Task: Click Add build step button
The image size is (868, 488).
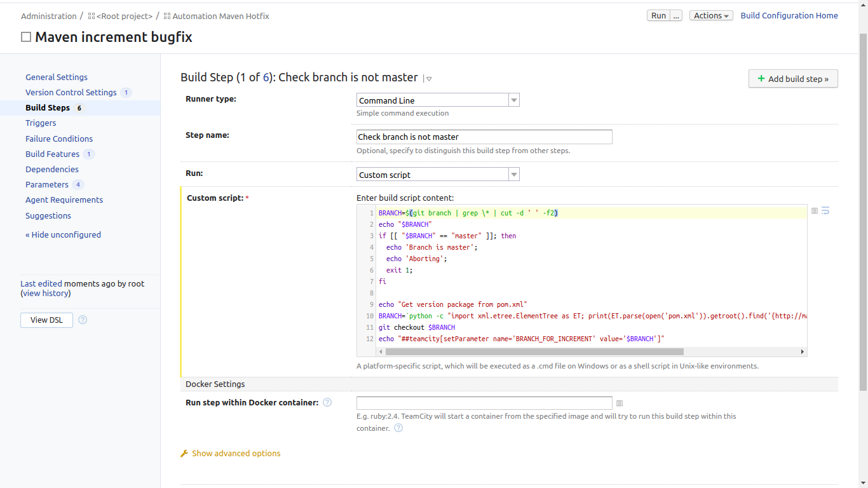Action: [x=793, y=79]
